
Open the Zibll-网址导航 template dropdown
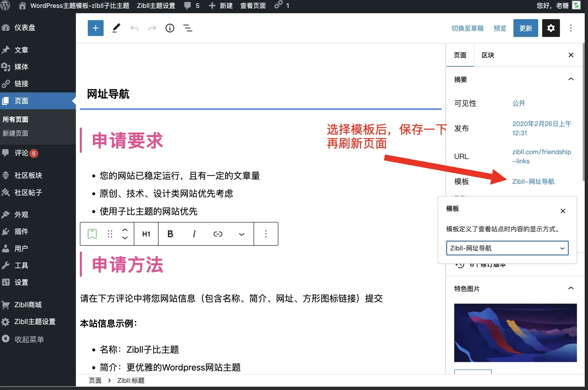pyautogui.click(x=507, y=248)
